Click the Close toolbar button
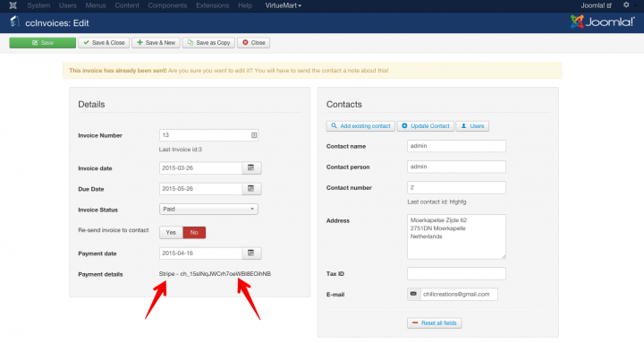Image resolution: width=644 pixels, height=343 pixels. [253, 43]
